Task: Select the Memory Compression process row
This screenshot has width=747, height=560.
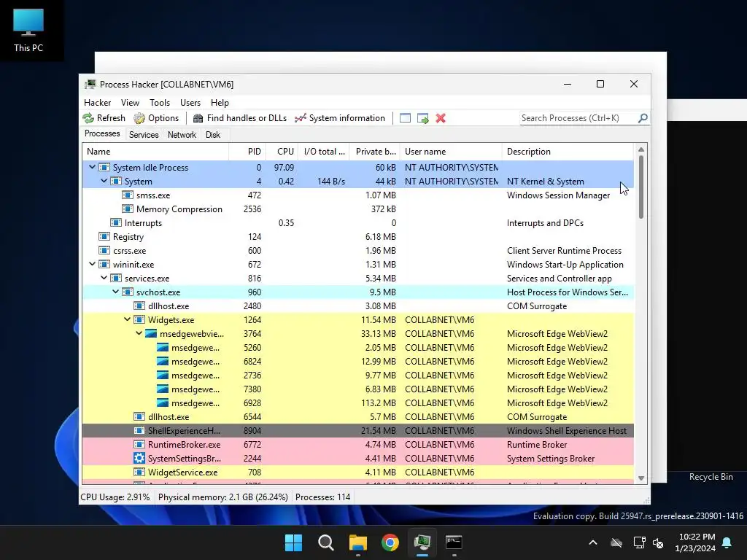Action: point(357,209)
